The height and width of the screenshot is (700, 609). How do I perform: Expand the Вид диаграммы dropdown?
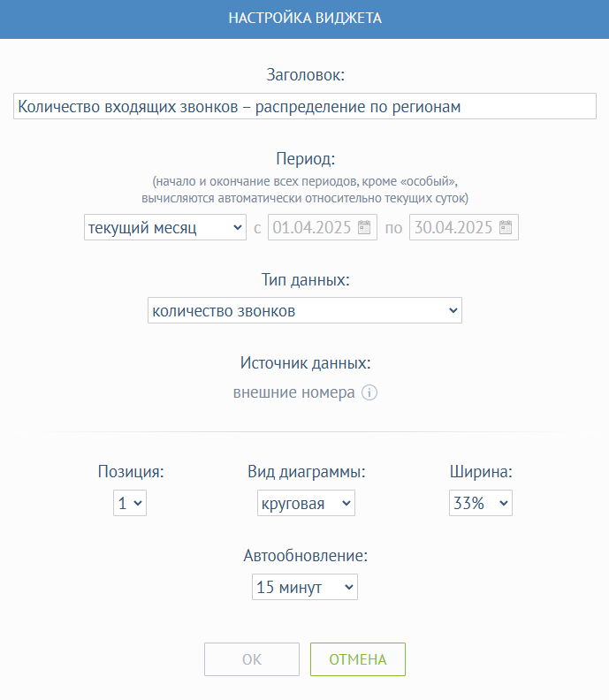(x=307, y=503)
